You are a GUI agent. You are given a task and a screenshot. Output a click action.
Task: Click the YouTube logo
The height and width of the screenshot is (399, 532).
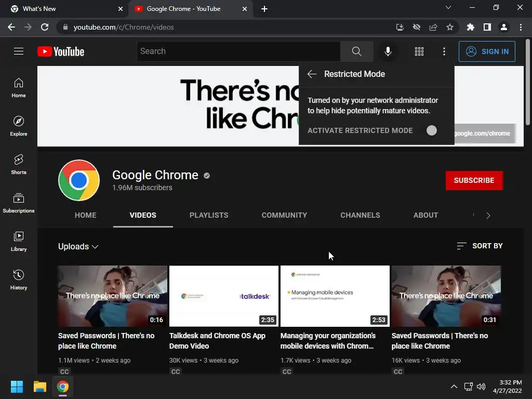point(61,51)
